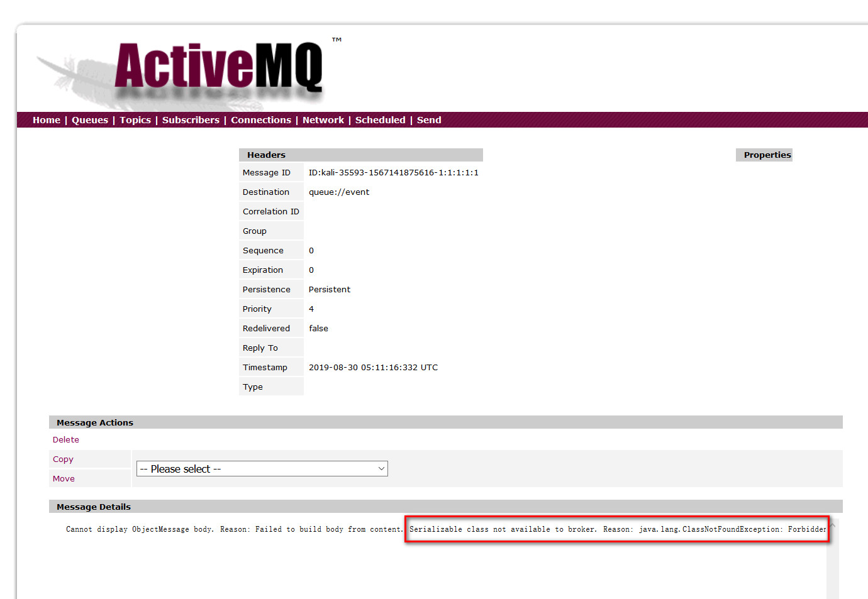The height and width of the screenshot is (599, 868).
Task: Click the Reply To label
Action: pyautogui.click(x=260, y=348)
